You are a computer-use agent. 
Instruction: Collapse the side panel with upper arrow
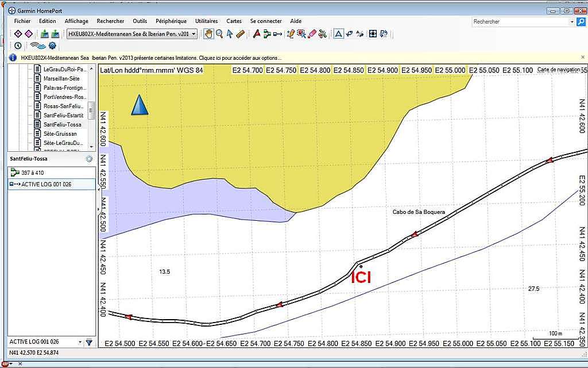99,190
